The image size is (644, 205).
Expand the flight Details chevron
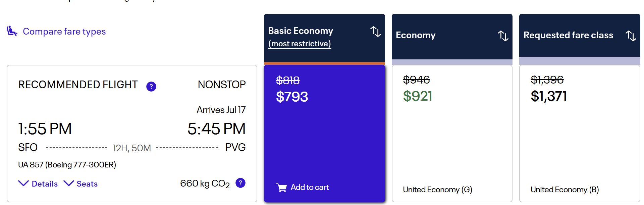[23, 183]
